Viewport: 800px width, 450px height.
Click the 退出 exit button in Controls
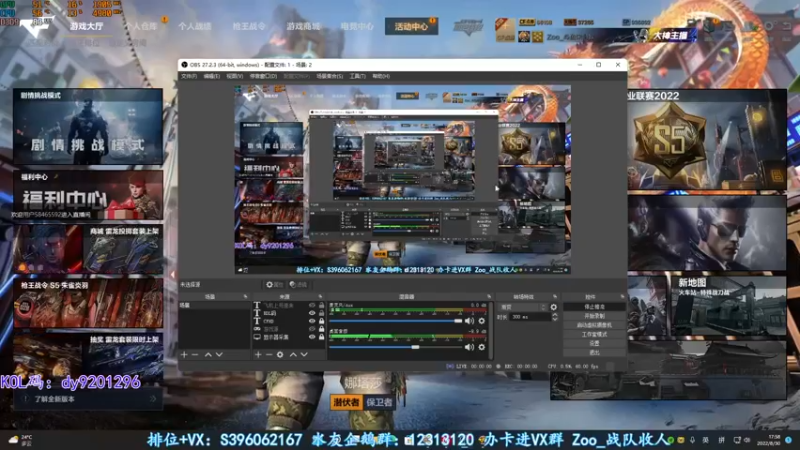click(594, 353)
